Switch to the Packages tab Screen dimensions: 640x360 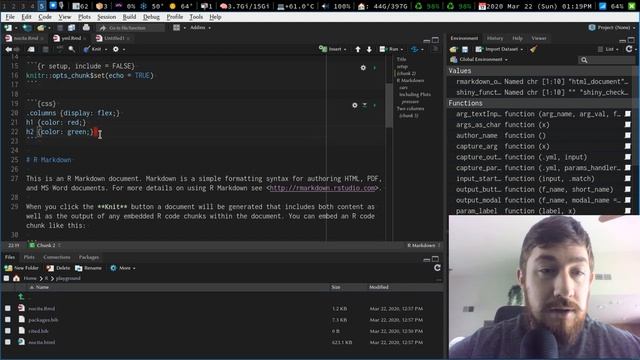(89, 257)
